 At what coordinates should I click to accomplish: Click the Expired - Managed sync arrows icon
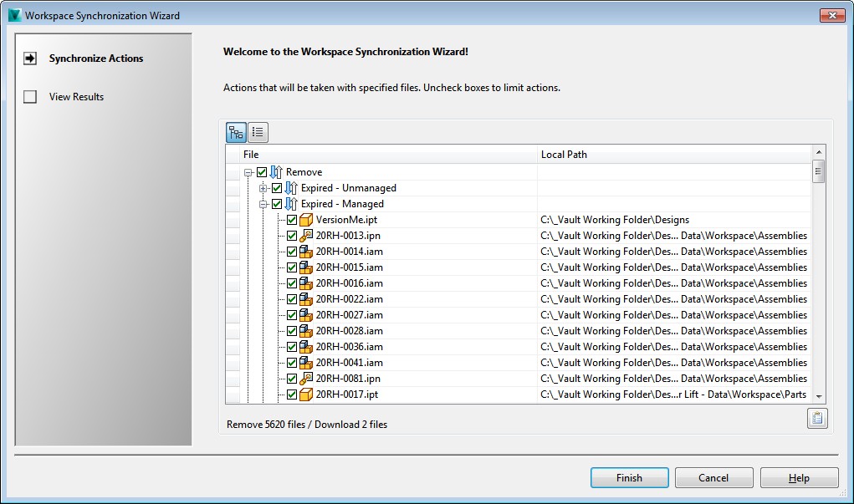coord(291,204)
